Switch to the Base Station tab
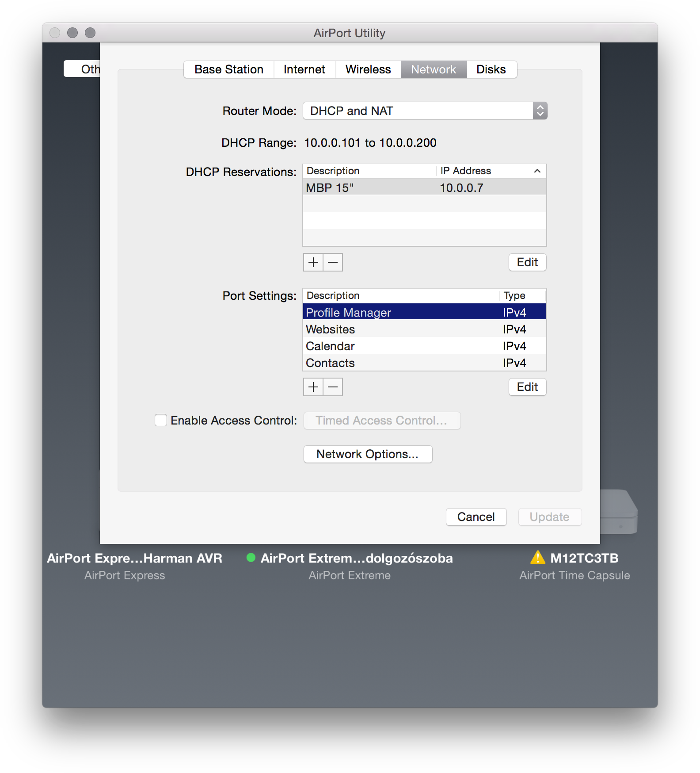 tap(229, 69)
